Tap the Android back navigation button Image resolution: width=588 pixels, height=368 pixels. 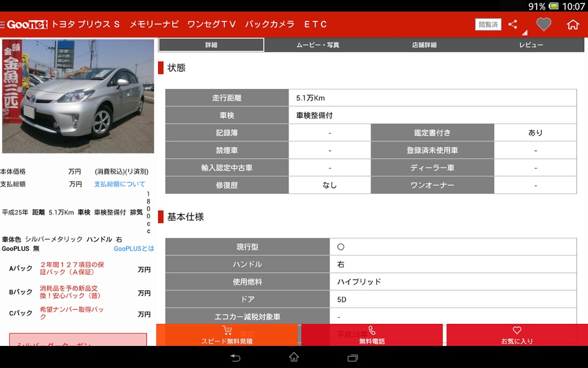[235, 358]
